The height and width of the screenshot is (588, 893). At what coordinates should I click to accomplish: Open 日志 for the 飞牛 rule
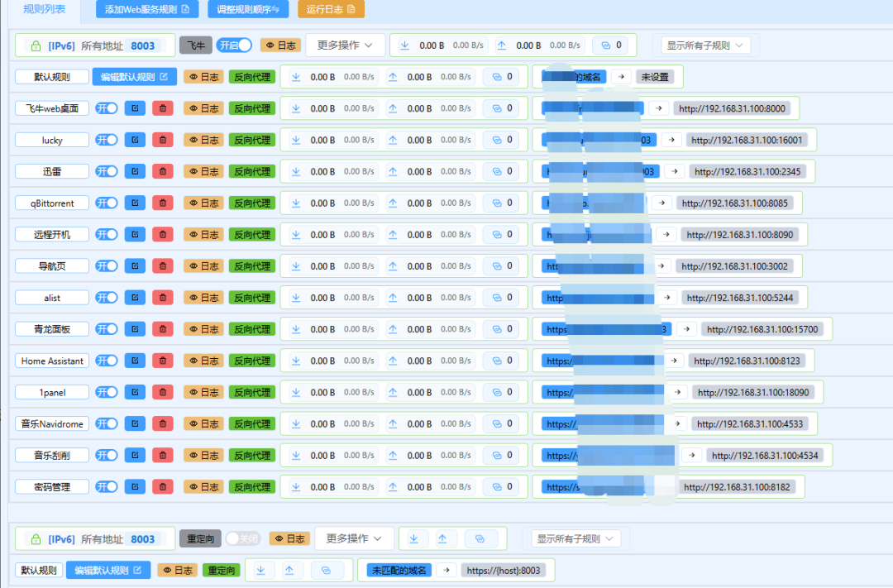(x=281, y=45)
